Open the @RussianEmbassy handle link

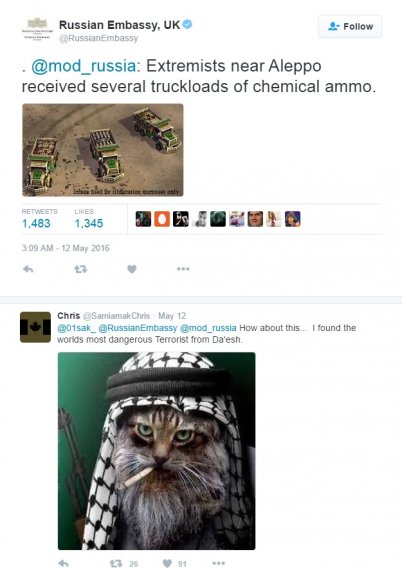[99, 39]
